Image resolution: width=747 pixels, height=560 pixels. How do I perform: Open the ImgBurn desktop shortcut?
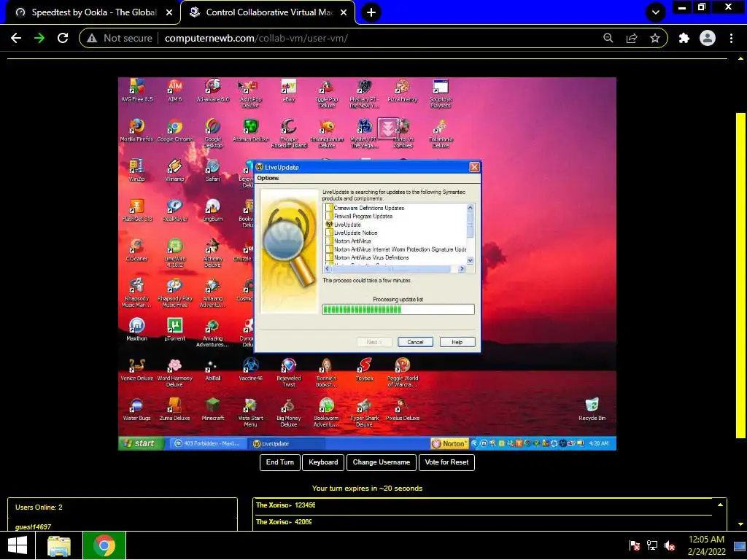click(212, 210)
